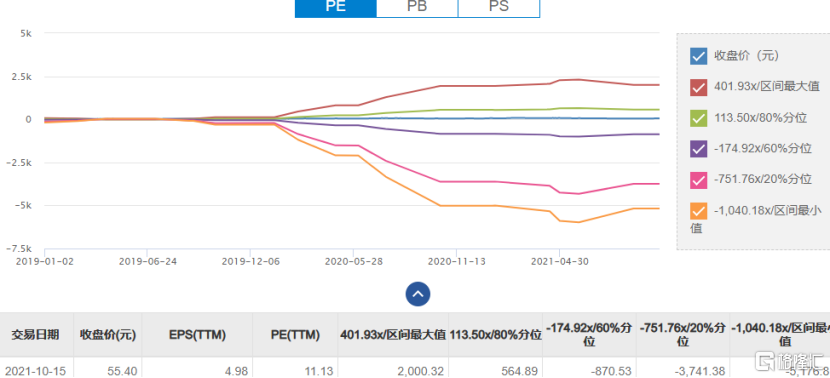Toggle the -1,040.18x/区间最小值 series checkbox

pyautogui.click(x=698, y=211)
